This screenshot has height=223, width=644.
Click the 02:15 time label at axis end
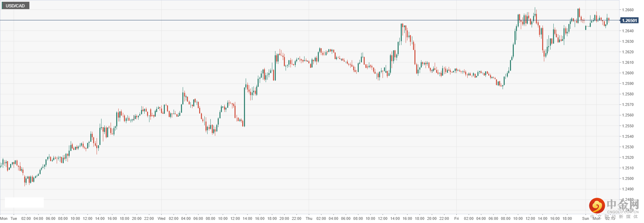pyautogui.click(x=610, y=218)
